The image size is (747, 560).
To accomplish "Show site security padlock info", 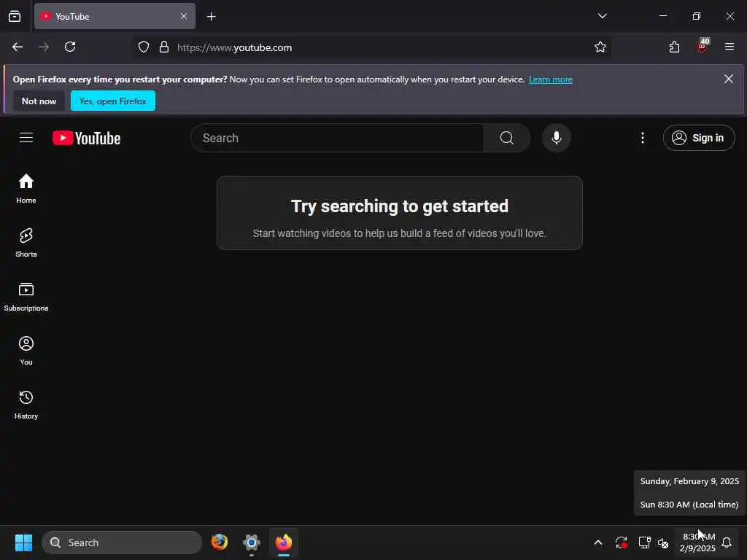I will click(164, 47).
